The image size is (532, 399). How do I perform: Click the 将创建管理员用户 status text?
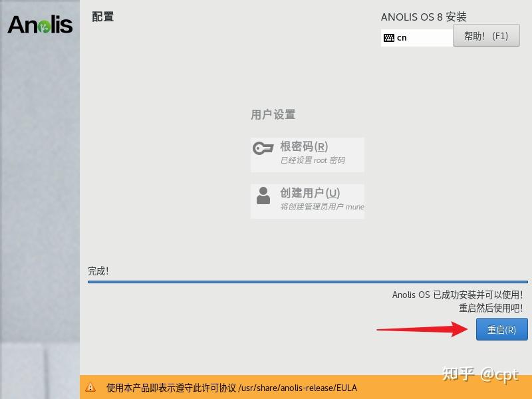[322, 207]
